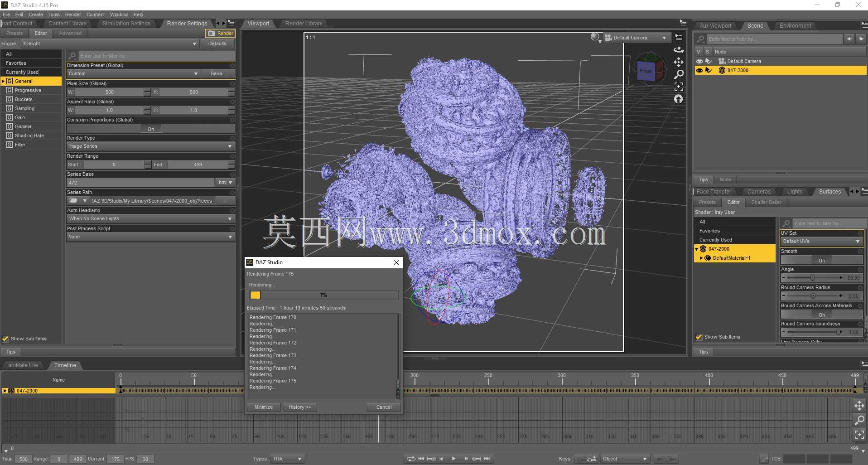Toggle selectability of 047-2000 node

coord(709,70)
